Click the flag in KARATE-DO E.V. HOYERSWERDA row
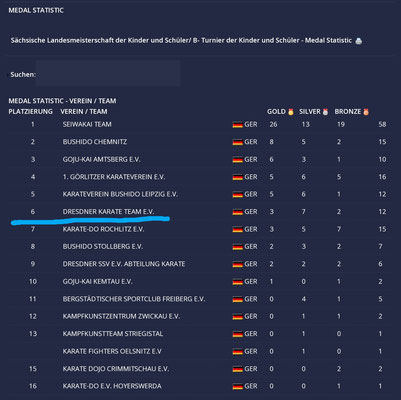The width and height of the screenshot is (401, 400). 238,386
